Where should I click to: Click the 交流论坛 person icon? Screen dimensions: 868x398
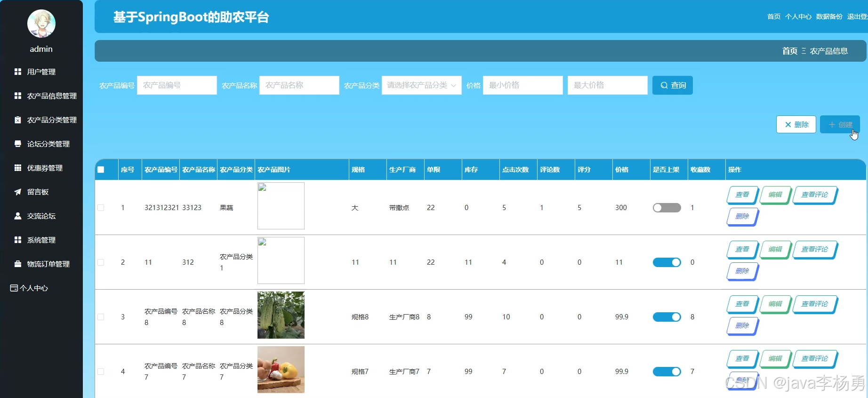(x=18, y=216)
